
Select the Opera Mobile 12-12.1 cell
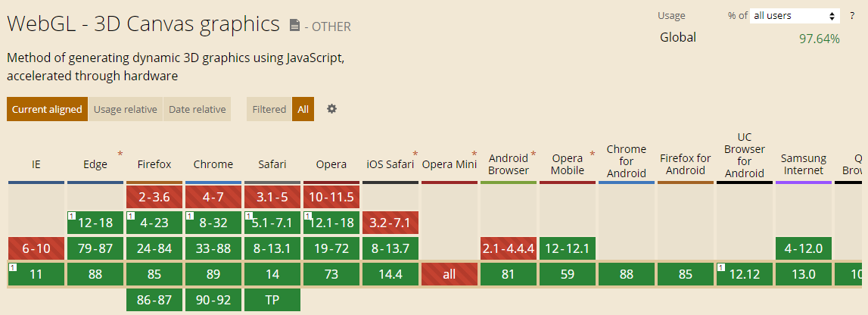[568, 248]
